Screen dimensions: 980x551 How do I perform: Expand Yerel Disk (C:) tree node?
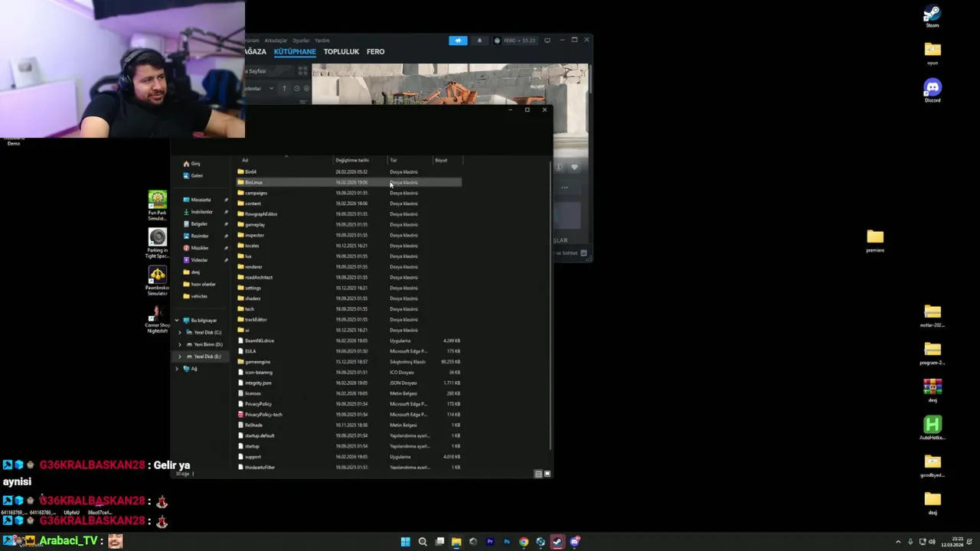point(180,332)
